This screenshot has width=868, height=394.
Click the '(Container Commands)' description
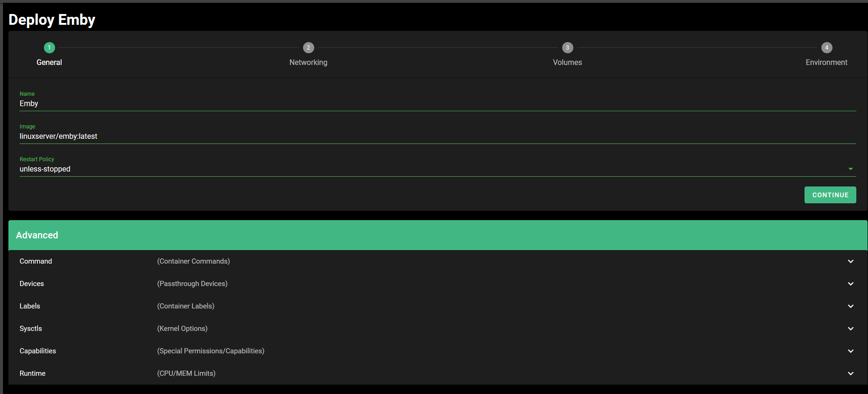pyautogui.click(x=193, y=261)
